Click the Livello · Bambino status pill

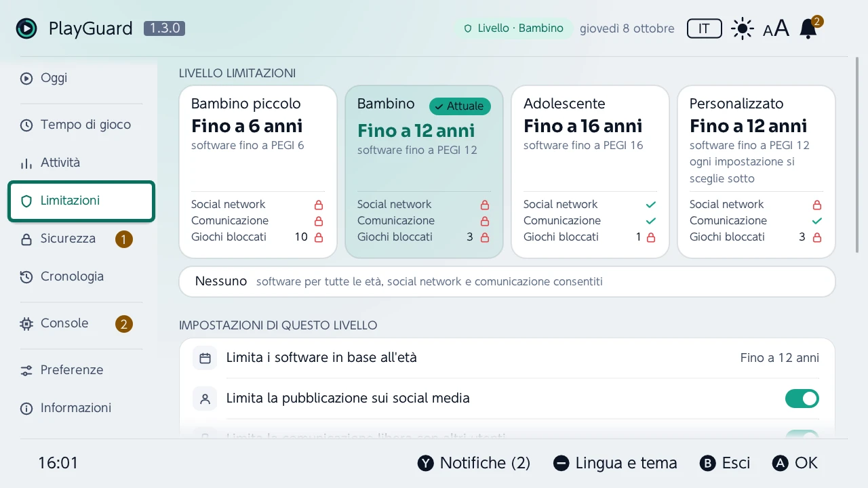click(x=513, y=28)
